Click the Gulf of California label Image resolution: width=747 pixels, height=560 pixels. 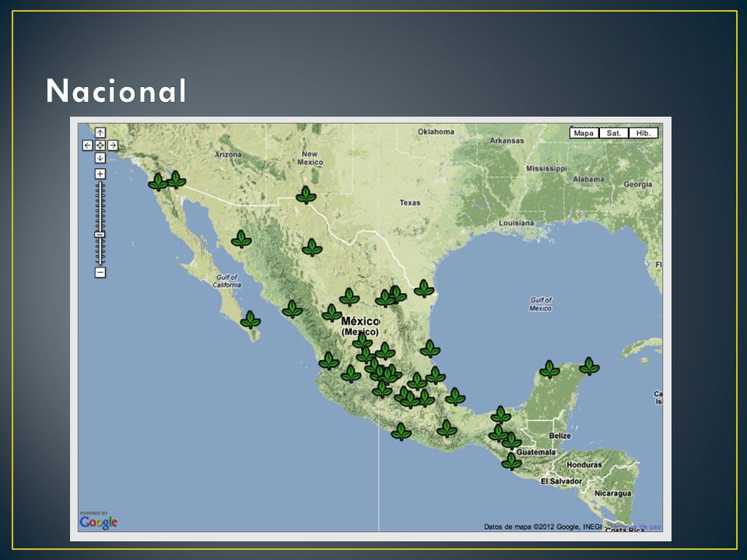(x=226, y=281)
